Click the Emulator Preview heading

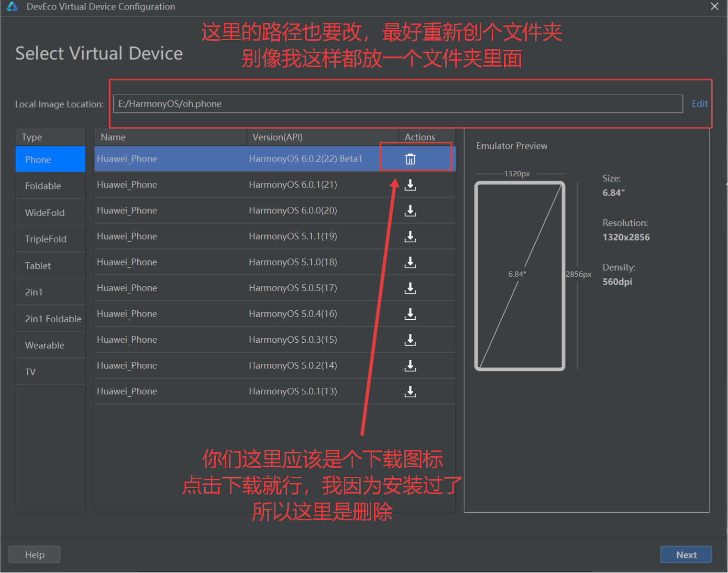pyautogui.click(x=512, y=146)
